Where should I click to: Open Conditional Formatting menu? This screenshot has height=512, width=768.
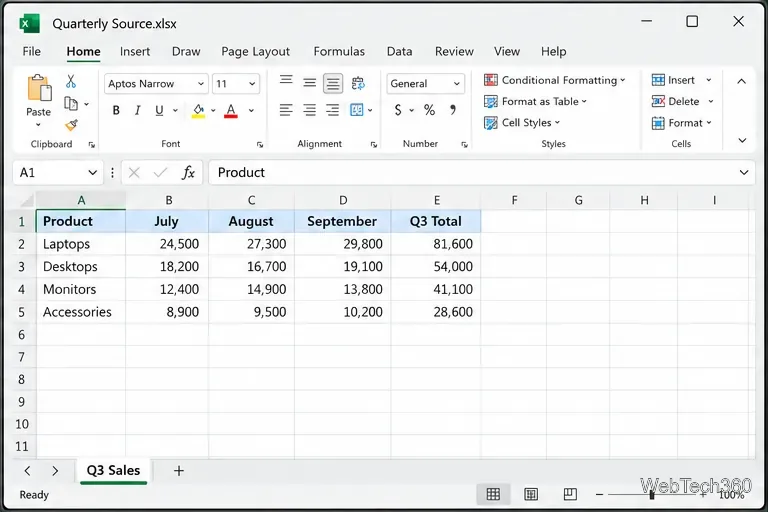click(554, 80)
